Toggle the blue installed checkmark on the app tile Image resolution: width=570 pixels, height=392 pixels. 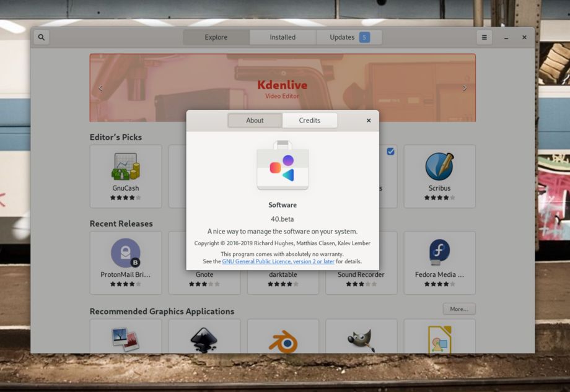[x=390, y=152]
